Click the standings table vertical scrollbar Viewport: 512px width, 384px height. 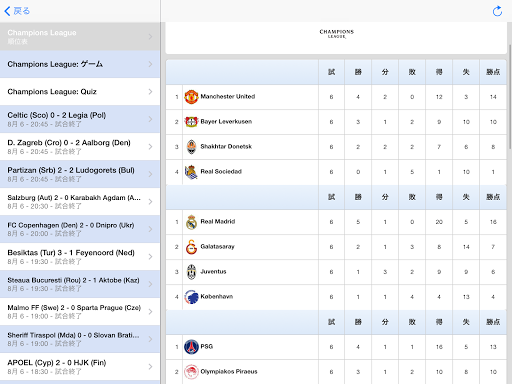click(x=510, y=97)
